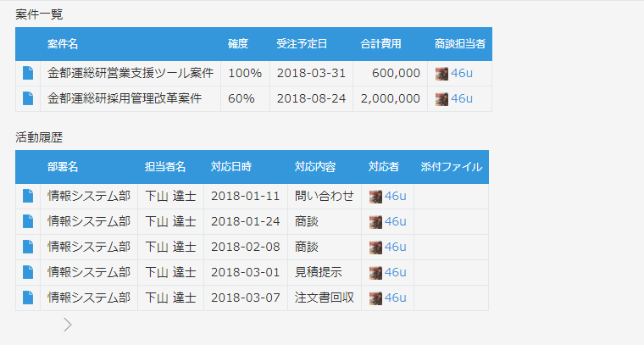Go to next page of 活動履歴
This screenshot has width=644, height=345.
pyautogui.click(x=68, y=325)
